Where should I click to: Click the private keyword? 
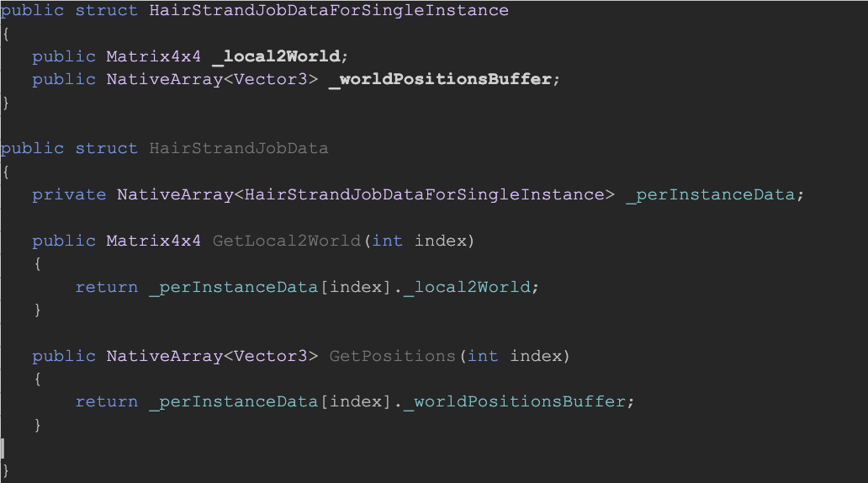[x=69, y=194]
